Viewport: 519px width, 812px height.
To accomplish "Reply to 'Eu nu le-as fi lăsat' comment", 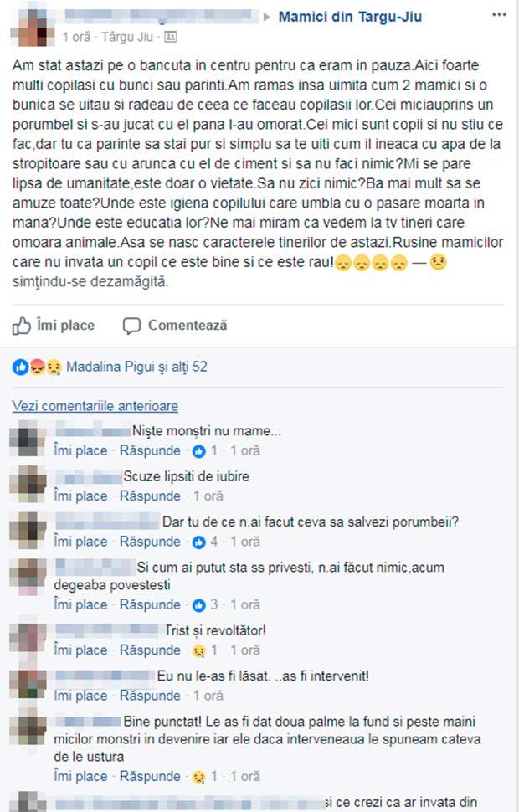I will 150,696.
